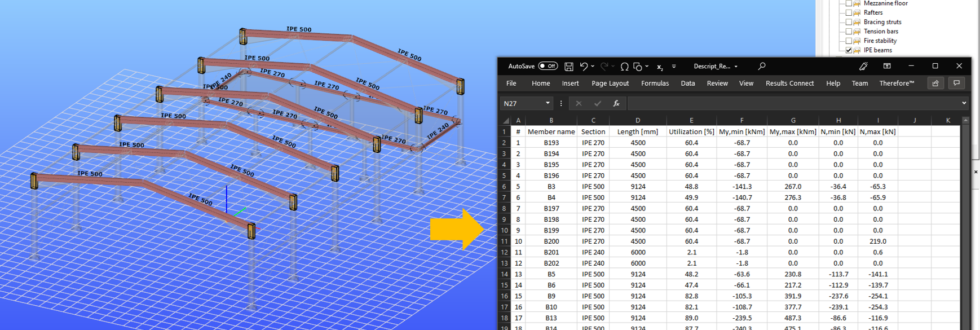Open the Redo history dropdown arrow
980x330 pixels.
613,67
